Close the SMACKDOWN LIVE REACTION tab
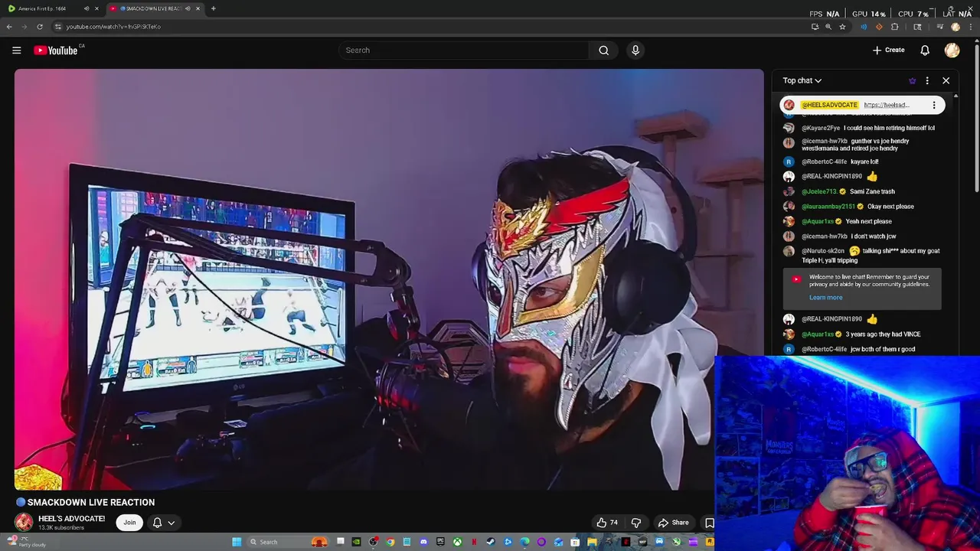Image resolution: width=980 pixels, height=551 pixels. (198, 8)
